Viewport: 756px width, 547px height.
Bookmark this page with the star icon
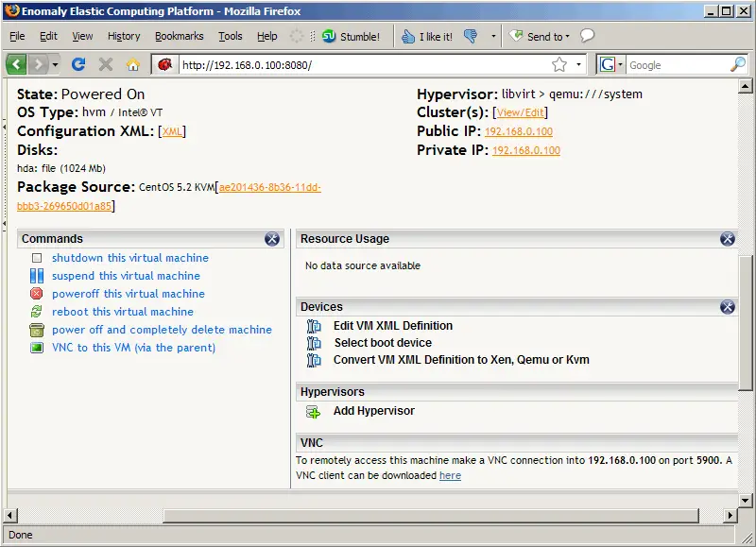pos(559,64)
